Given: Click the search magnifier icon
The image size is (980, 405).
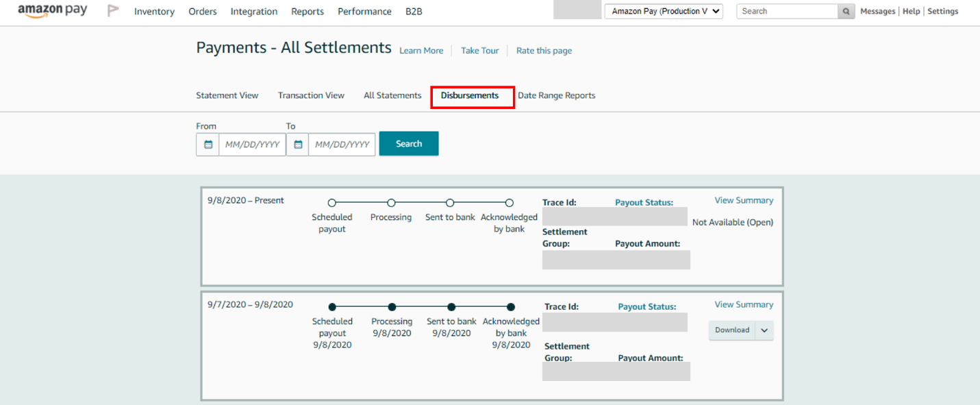Looking at the screenshot, I should [x=846, y=12].
